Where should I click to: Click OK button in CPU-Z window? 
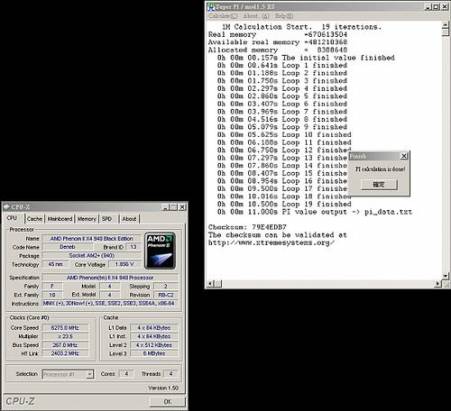coord(168,402)
